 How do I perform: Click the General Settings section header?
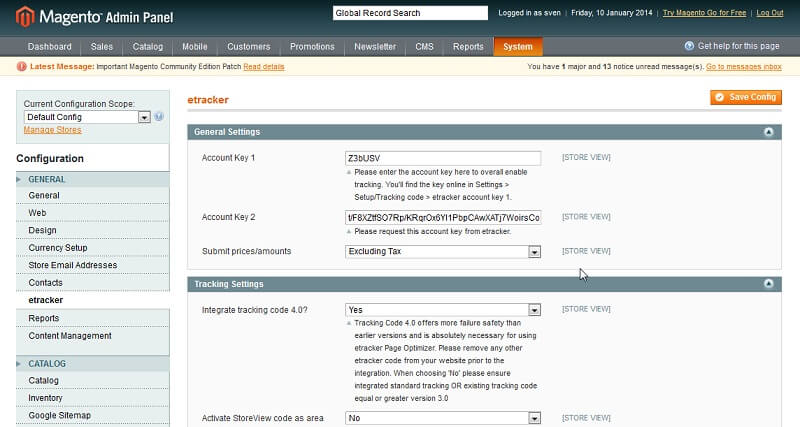pyautogui.click(x=484, y=132)
